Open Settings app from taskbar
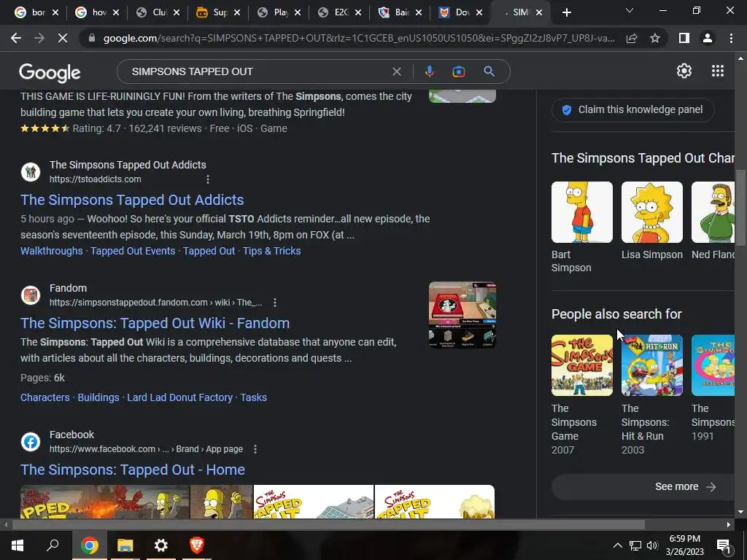Viewport: 747px width, 560px height. tap(161, 545)
